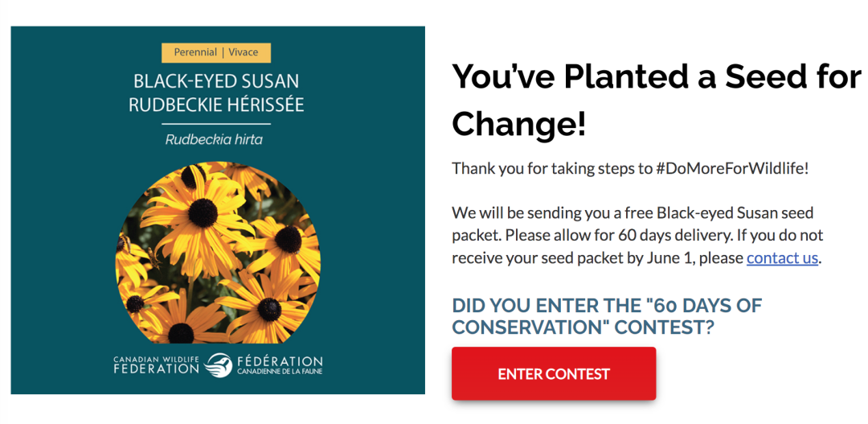Click the RUDBECKIE HÉRISSÉE title text
The image size is (868, 424).
pyautogui.click(x=216, y=105)
